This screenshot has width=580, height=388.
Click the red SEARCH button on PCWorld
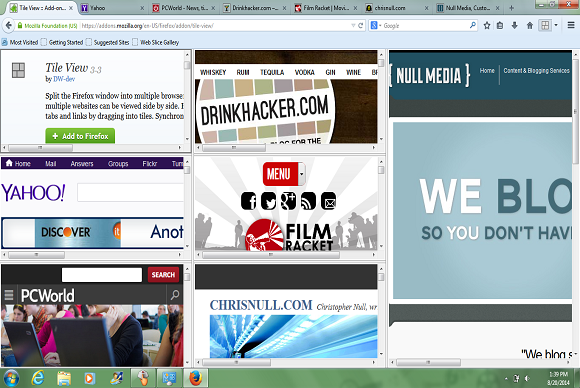[x=163, y=275]
